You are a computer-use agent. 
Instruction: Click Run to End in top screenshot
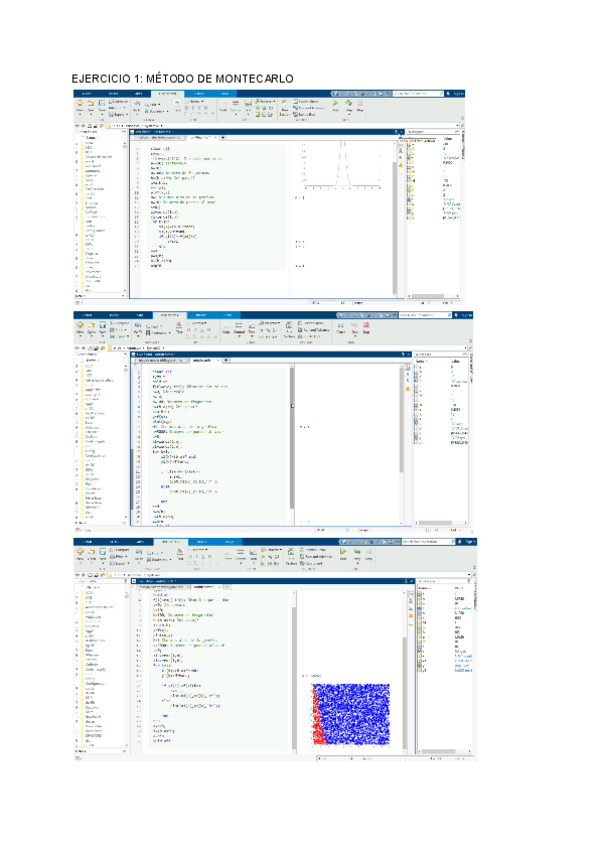point(306,114)
